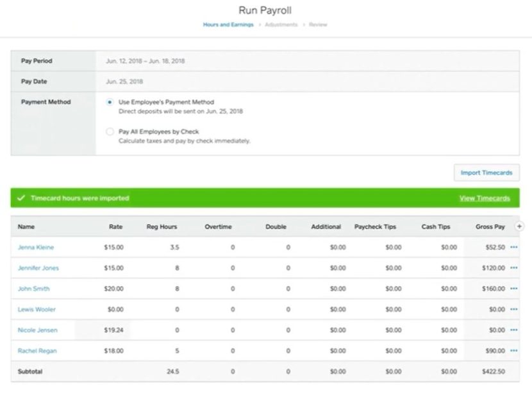Screen dimensions: 532x397
Task: Open the actions menu for Jennifer Jones's row
Action: 514,267
